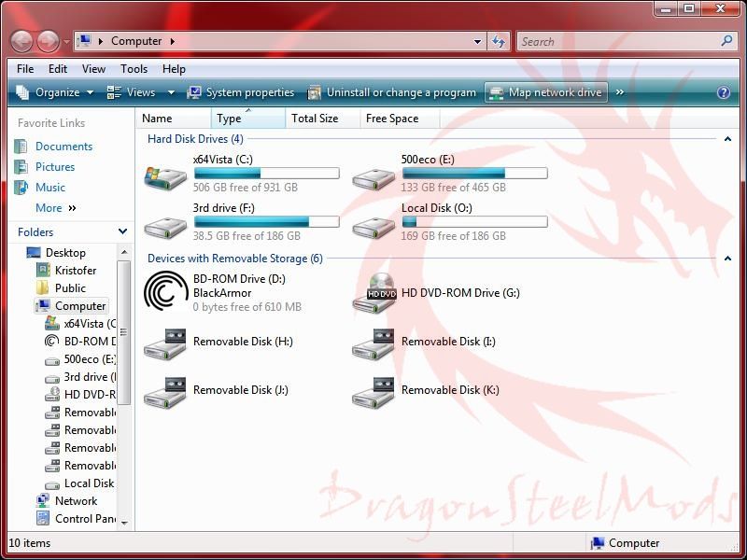
Task: Open the Help menu
Action: (x=174, y=69)
